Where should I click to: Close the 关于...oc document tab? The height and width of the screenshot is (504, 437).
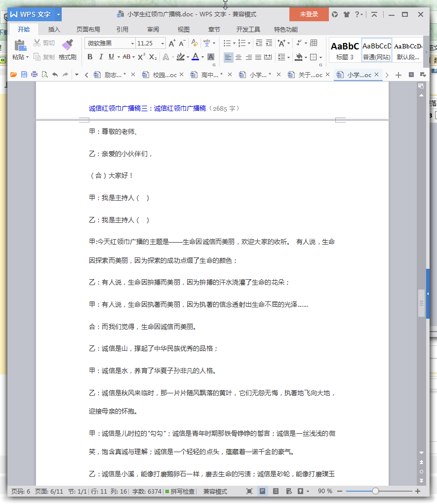tap(327, 75)
